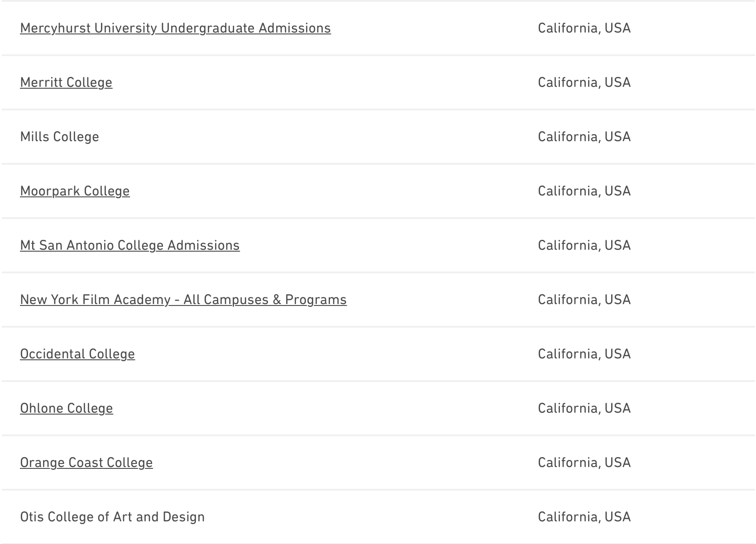Image resolution: width=756 pixels, height=544 pixels.
Task: Open Mercyhurst University Undergraduate Admissions link
Action: click(175, 28)
